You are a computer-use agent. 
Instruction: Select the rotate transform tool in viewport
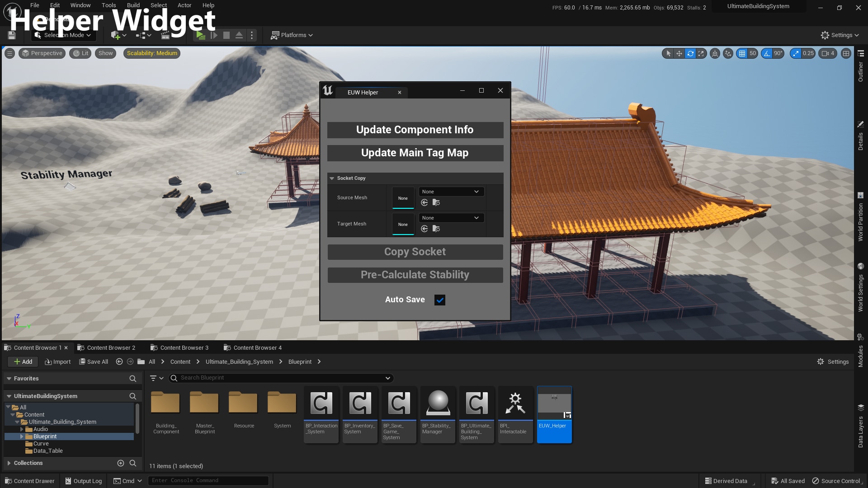[690, 53]
